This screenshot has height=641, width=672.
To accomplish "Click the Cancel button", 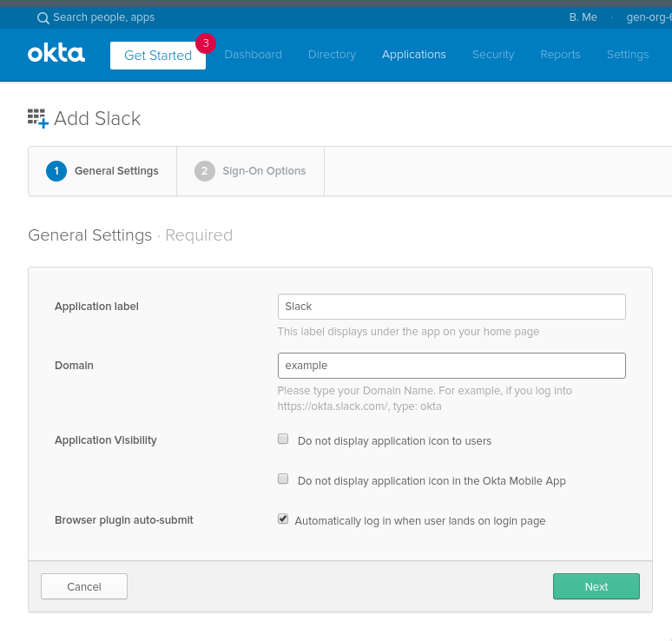I will pos(84,586).
